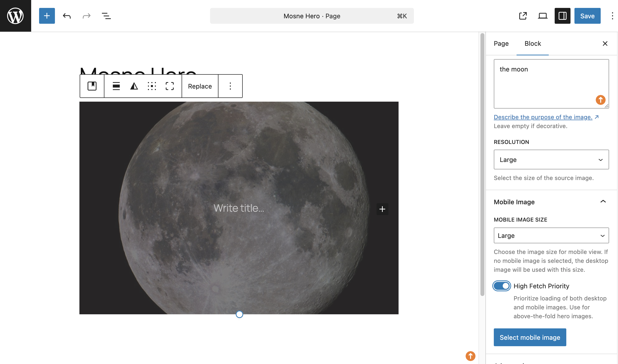Open the Mobile Image Size dropdown
Screen dimensions: 618x364
coord(551,235)
